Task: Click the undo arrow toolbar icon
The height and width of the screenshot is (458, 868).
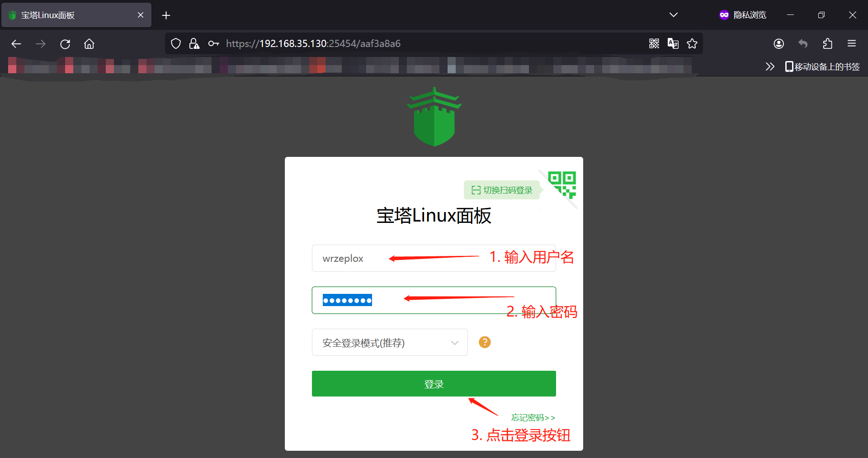Action: 803,43
